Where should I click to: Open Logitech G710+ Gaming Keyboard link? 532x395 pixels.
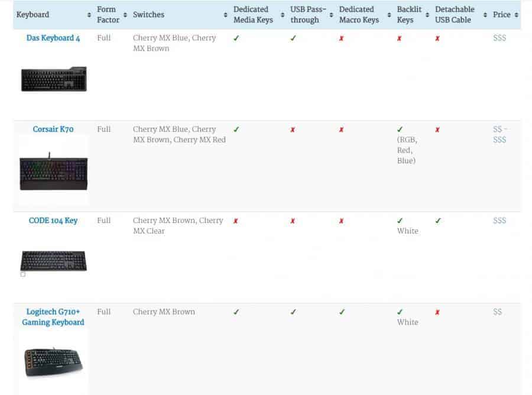click(x=53, y=317)
